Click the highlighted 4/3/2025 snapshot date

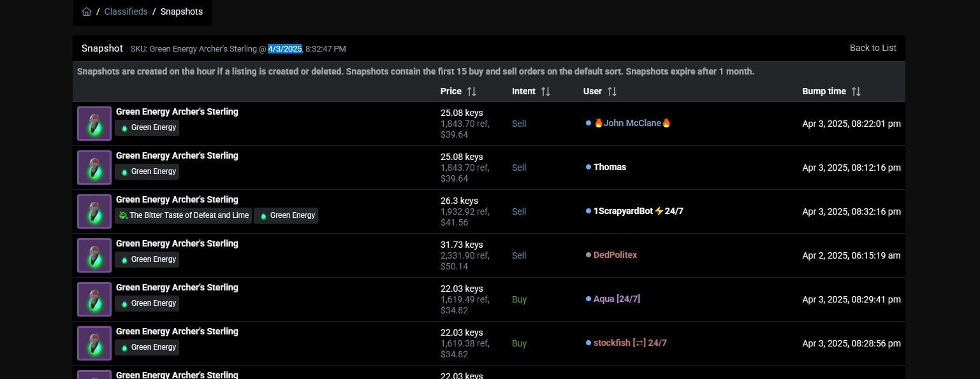coord(284,48)
